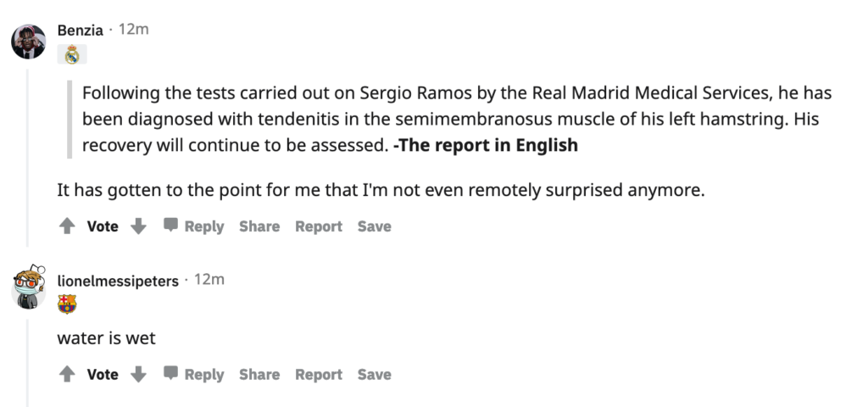Viewport: 868px width, 407px height.
Task: Reply to Benzia's comment
Action: pos(194,226)
